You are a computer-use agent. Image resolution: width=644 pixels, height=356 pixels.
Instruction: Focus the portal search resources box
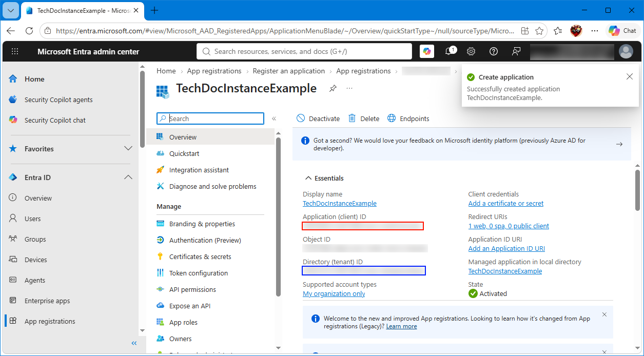click(x=304, y=51)
